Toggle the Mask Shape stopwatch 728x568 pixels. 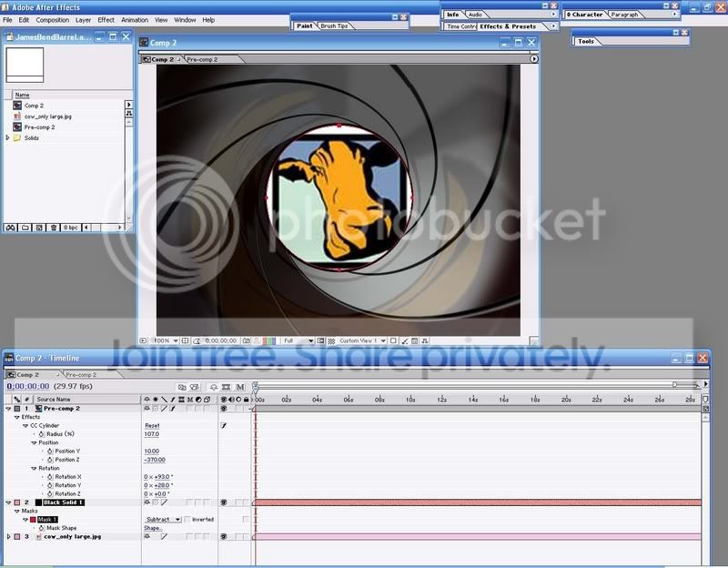tap(41, 529)
